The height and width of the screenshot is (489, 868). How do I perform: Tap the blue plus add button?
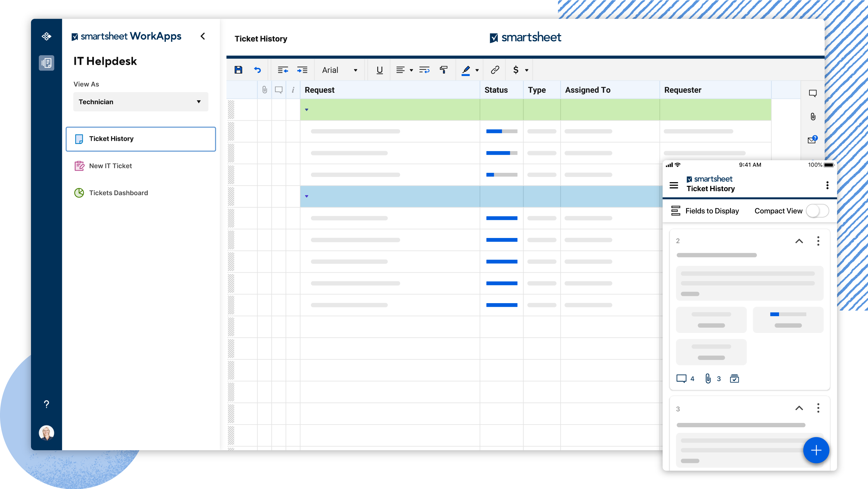pos(816,450)
